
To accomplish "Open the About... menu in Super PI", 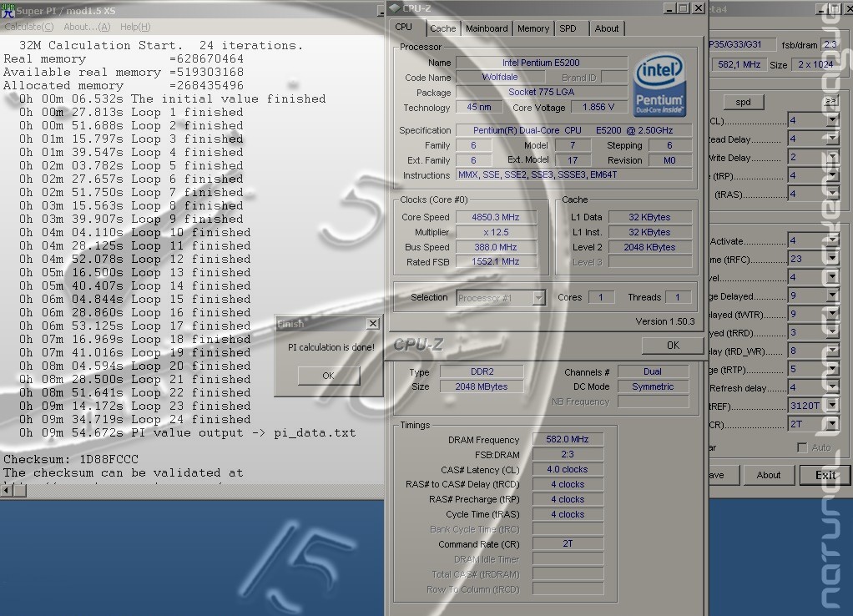I will point(87,27).
